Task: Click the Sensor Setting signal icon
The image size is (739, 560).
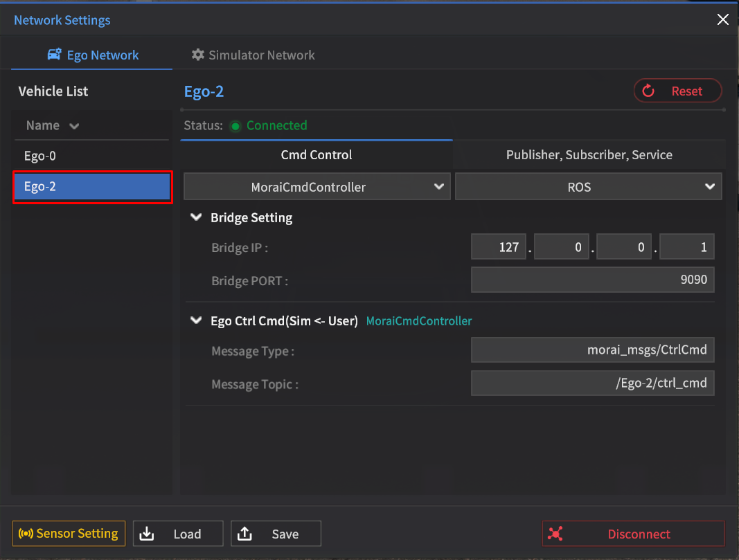Action: click(26, 534)
